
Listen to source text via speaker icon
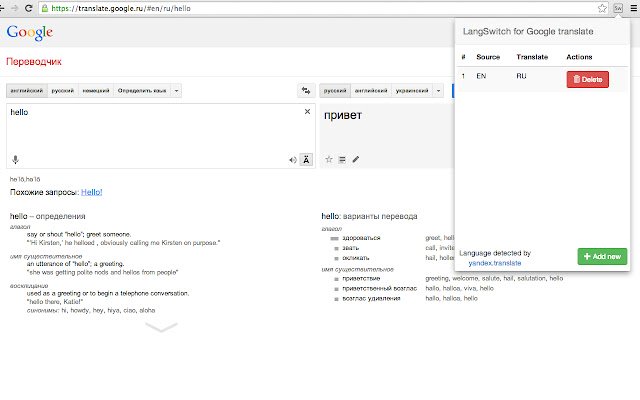(293, 160)
